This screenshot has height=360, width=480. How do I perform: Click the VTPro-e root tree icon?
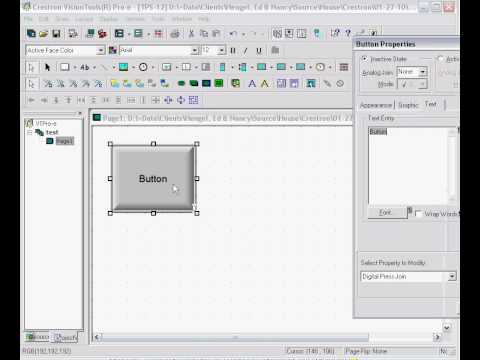[x=29, y=123]
